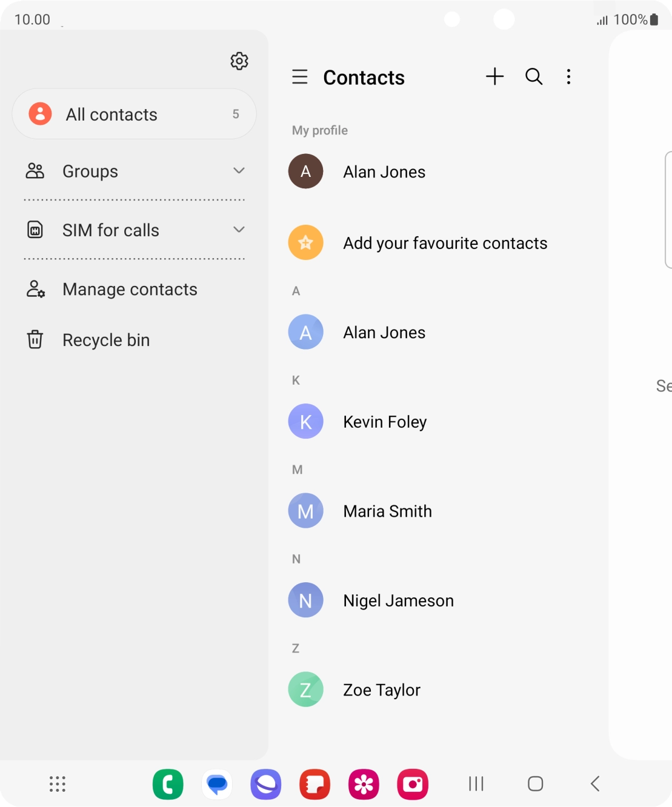Viewport: 672px width, 807px height.
Task: Open the app drawer from the navigation bar
Action: tap(57, 784)
